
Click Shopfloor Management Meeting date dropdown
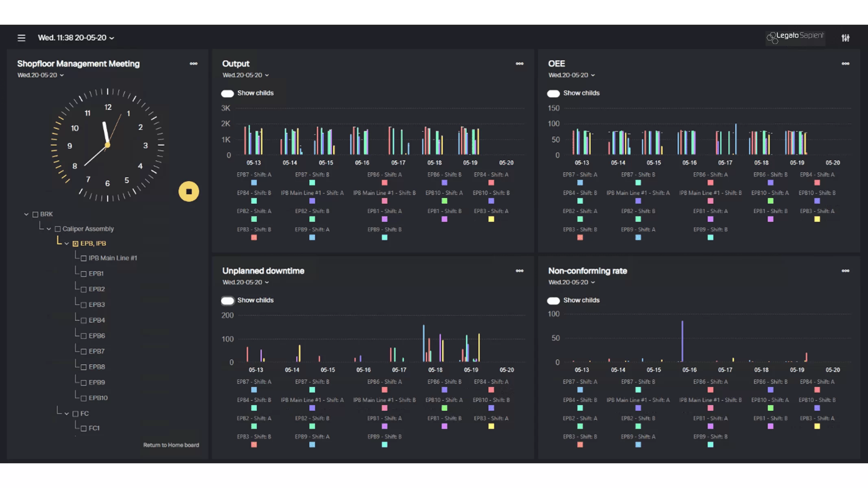tap(40, 75)
